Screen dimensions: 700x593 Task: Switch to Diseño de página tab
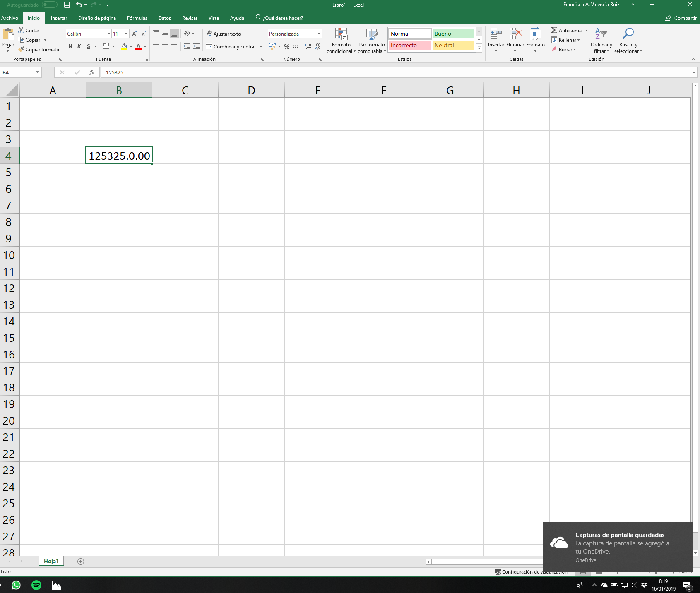[x=97, y=18]
